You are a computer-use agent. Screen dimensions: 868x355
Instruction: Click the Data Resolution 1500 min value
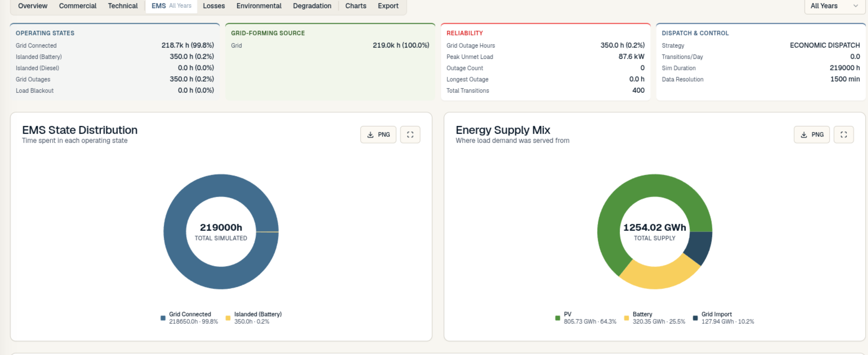coord(845,79)
